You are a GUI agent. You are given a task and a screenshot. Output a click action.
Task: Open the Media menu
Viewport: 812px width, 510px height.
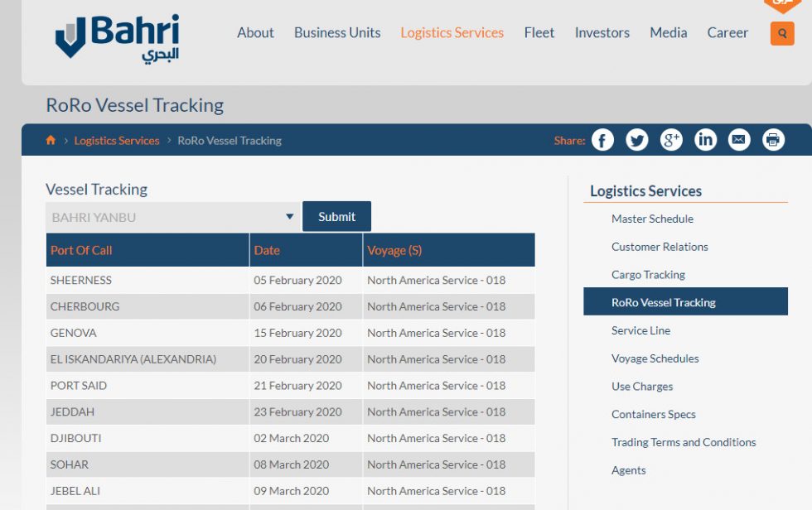coord(668,32)
